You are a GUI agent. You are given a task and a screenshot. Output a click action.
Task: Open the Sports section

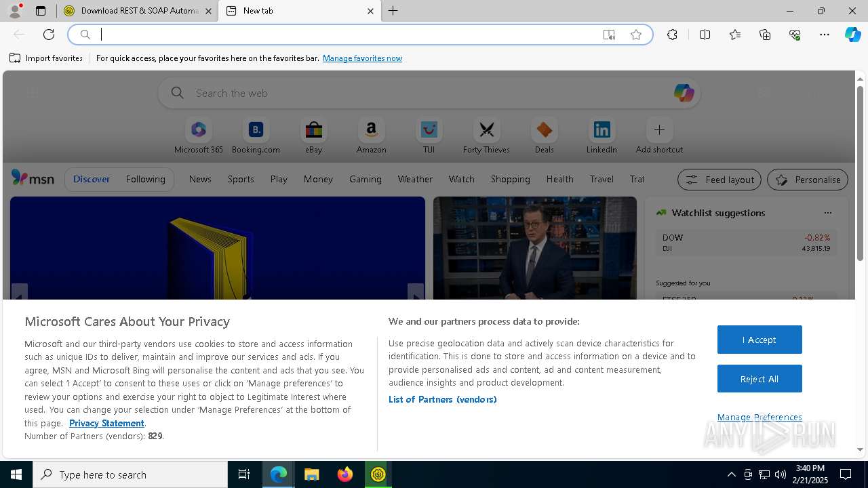(x=241, y=179)
